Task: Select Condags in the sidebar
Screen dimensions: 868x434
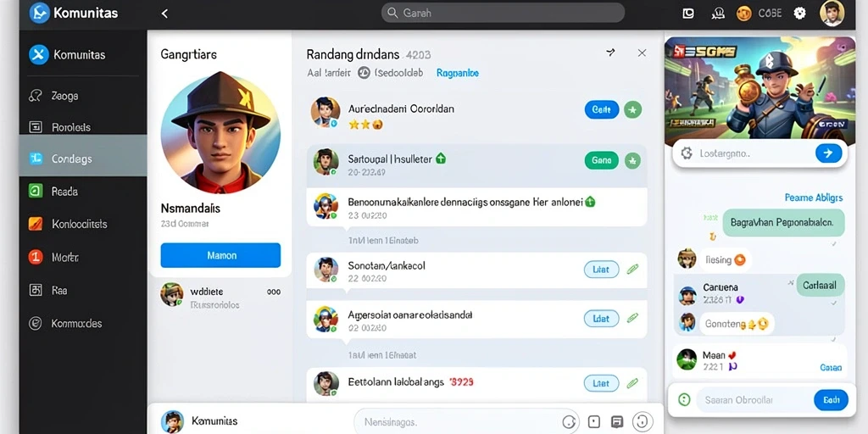Action: (83, 159)
